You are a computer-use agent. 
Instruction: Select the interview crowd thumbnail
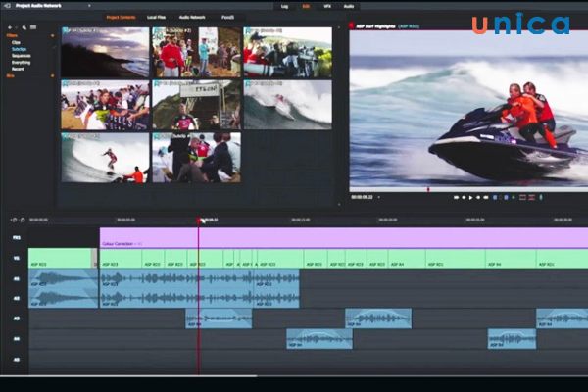(197, 158)
